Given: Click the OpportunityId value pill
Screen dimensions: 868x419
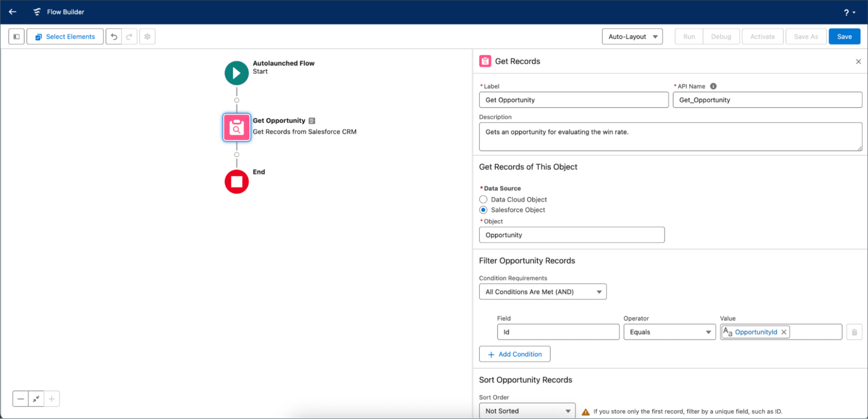Looking at the screenshot, I should (x=756, y=332).
